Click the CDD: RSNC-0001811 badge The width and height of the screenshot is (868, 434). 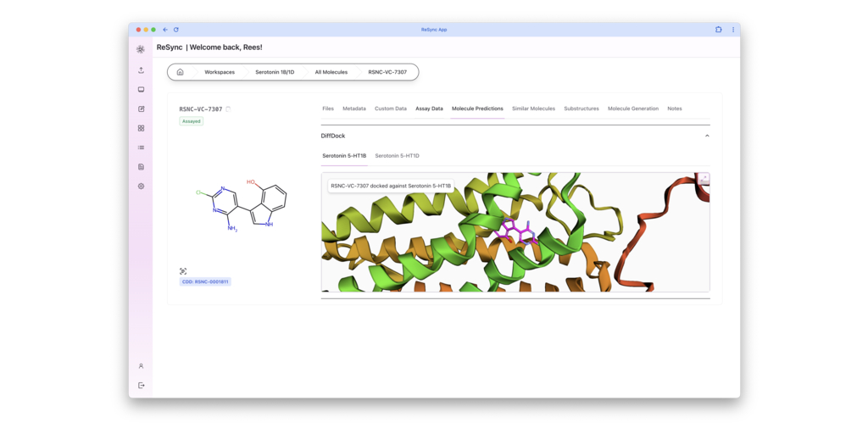205,281
